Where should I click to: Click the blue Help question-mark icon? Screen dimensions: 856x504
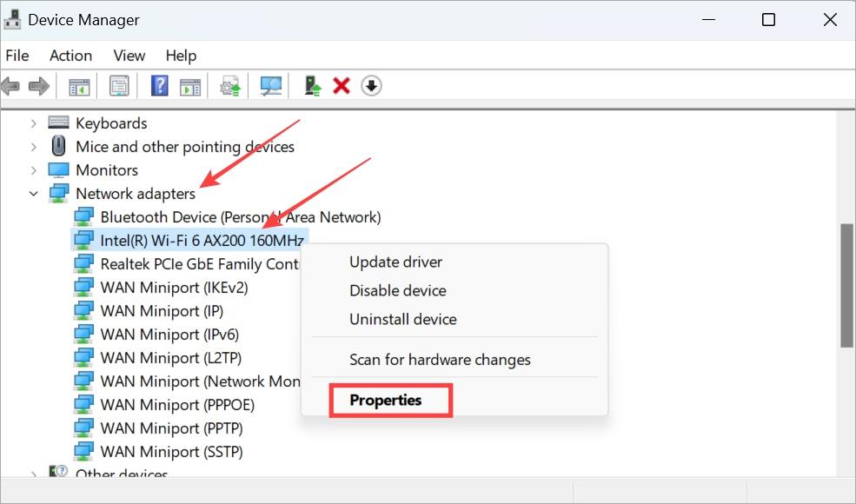159,86
